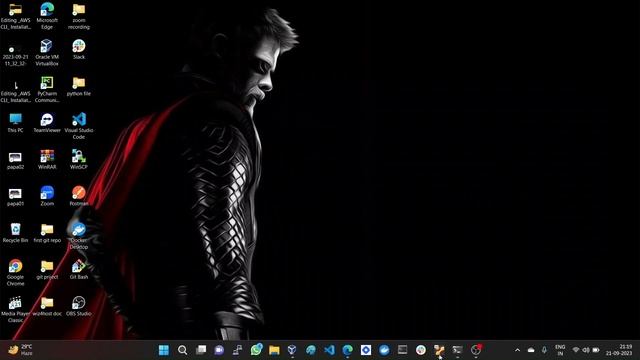Open the OneDrive cloud tray icon
The image size is (640, 360).
click(x=531, y=350)
